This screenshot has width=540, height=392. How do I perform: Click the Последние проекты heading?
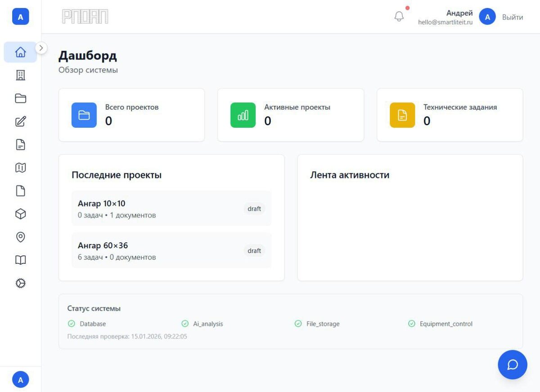click(117, 175)
